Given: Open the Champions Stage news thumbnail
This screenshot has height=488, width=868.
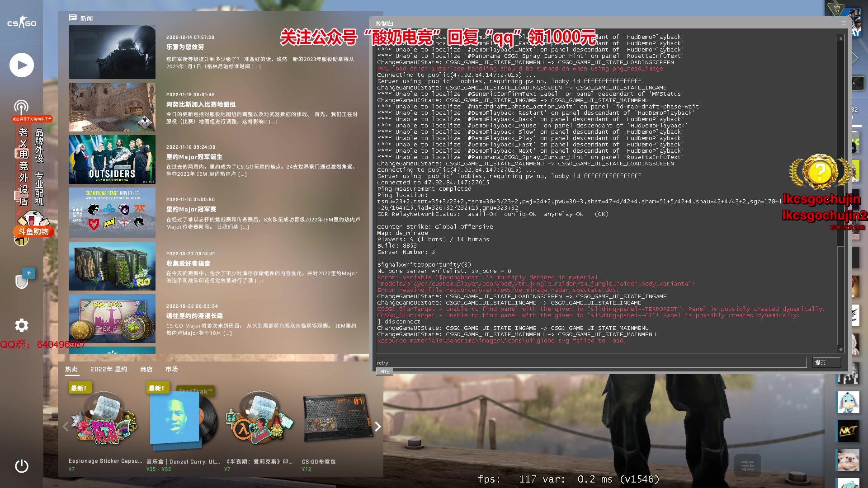Looking at the screenshot, I should [x=112, y=213].
